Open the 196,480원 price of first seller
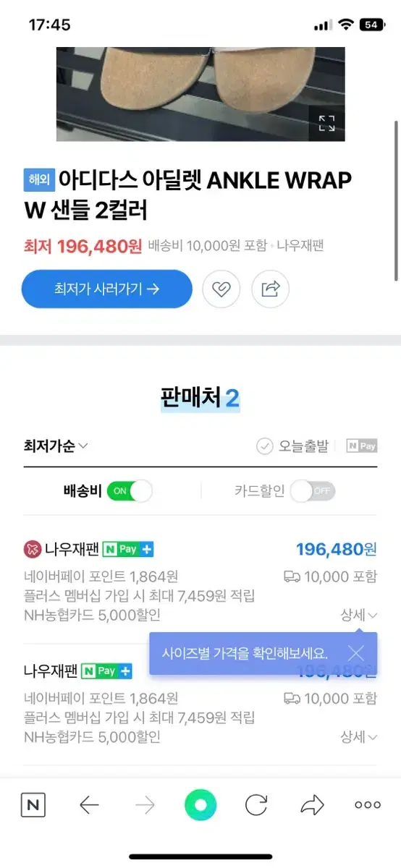The image size is (401, 868). tap(337, 549)
